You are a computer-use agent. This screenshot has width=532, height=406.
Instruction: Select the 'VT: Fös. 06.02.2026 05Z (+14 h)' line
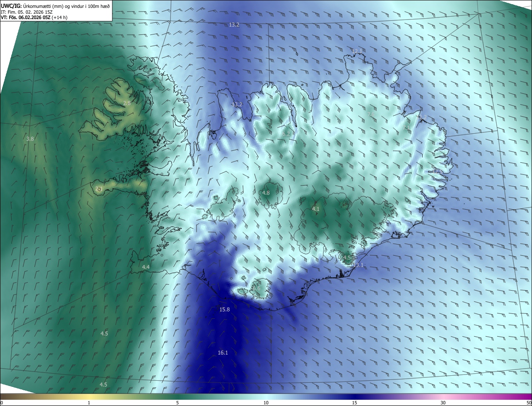[34, 17]
